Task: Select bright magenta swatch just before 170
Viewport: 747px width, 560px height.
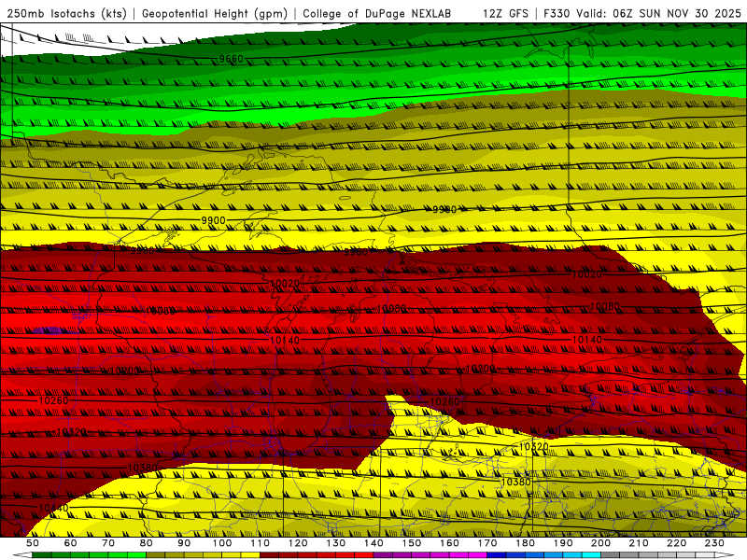Action: (477, 554)
